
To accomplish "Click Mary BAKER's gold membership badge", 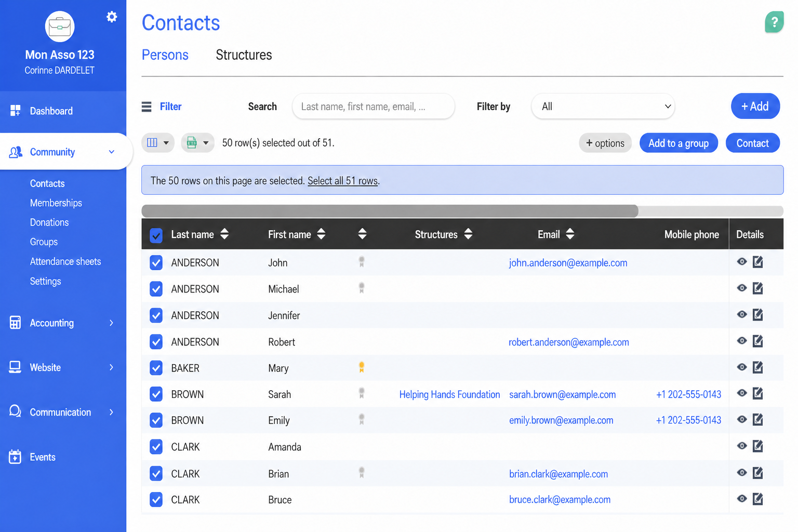I will pos(362,367).
